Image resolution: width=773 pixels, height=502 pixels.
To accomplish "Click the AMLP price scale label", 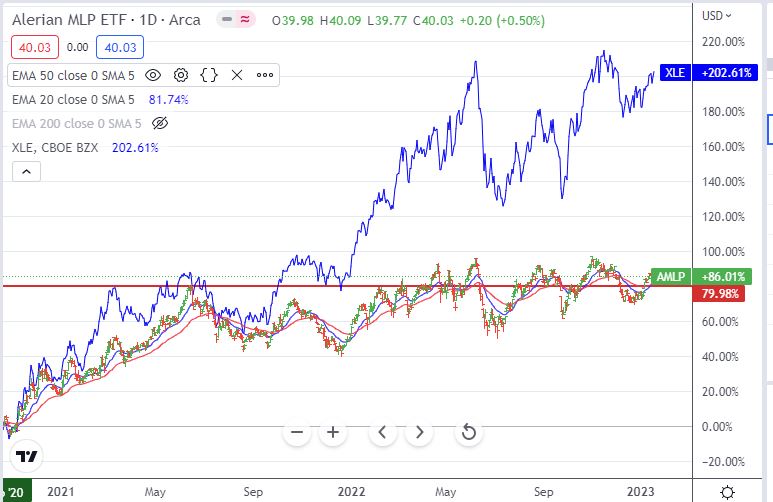I will [x=671, y=277].
